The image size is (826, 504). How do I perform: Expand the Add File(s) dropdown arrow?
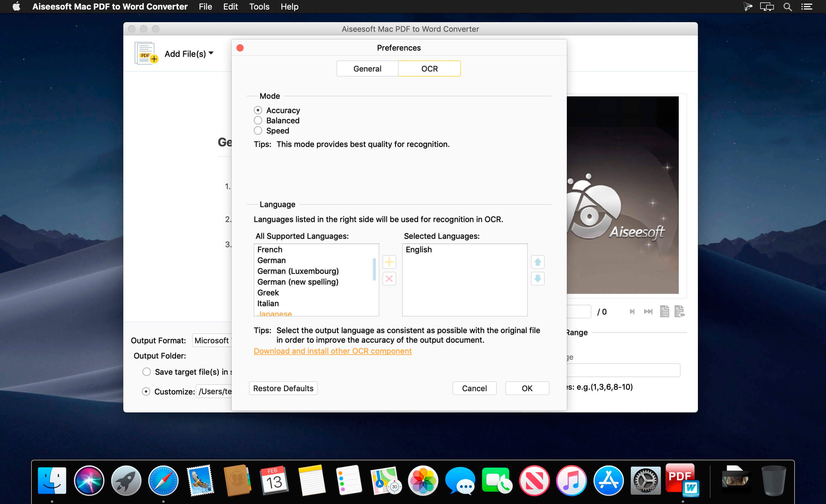pos(211,53)
